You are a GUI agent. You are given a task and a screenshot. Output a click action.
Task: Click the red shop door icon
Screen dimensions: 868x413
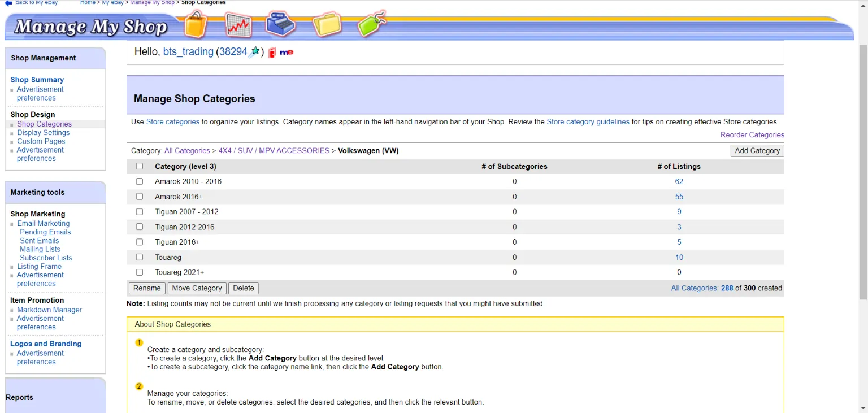pos(272,53)
